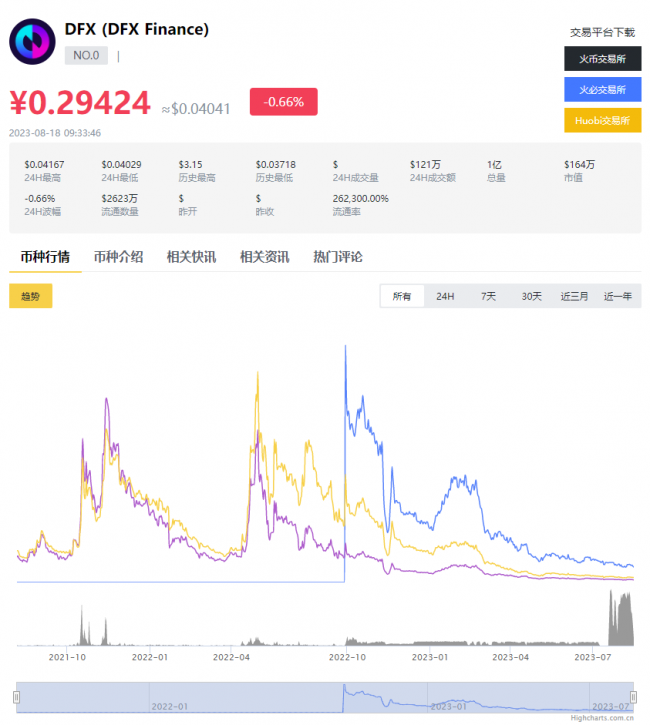650x725 pixels.
Task: Click the 2022-01 x-axis label
Action: [150, 657]
